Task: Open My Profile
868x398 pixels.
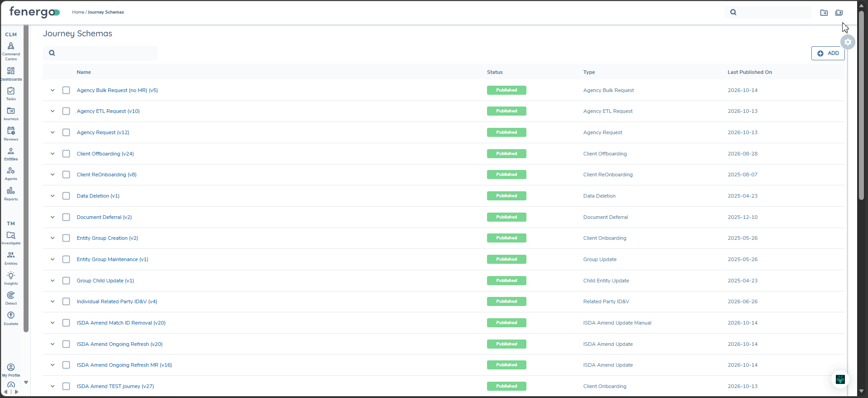Action: click(x=11, y=370)
